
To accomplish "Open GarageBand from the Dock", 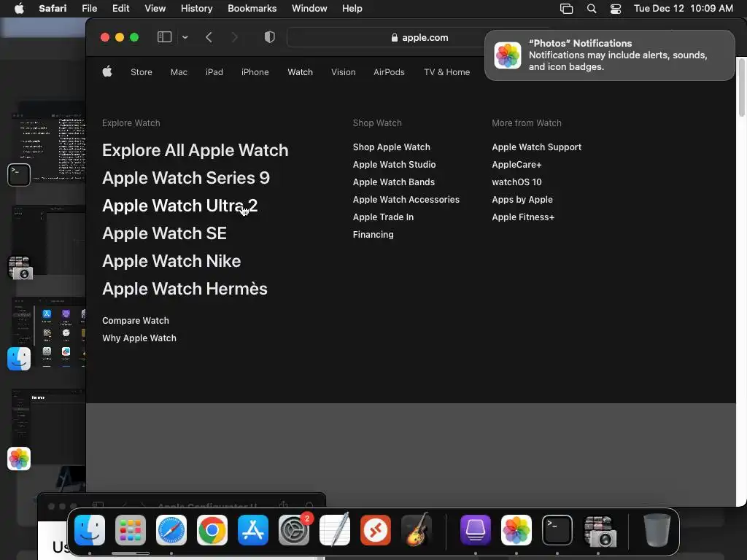I will (417, 529).
